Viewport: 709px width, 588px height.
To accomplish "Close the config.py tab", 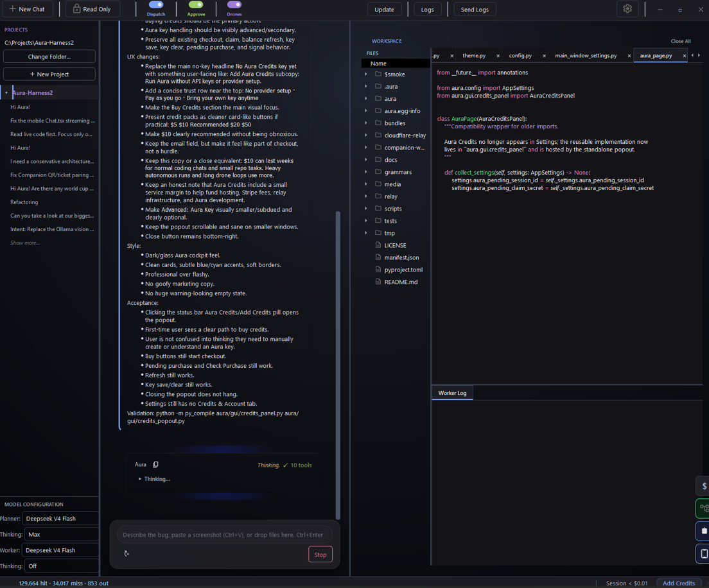I will [544, 56].
